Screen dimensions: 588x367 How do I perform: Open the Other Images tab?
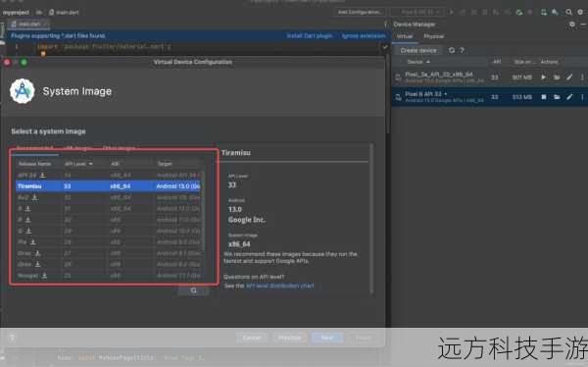point(119,148)
